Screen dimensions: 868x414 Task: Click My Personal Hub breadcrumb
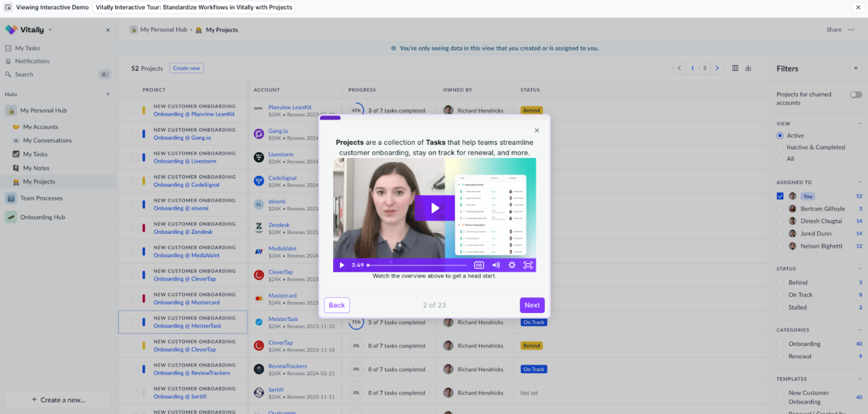point(164,30)
